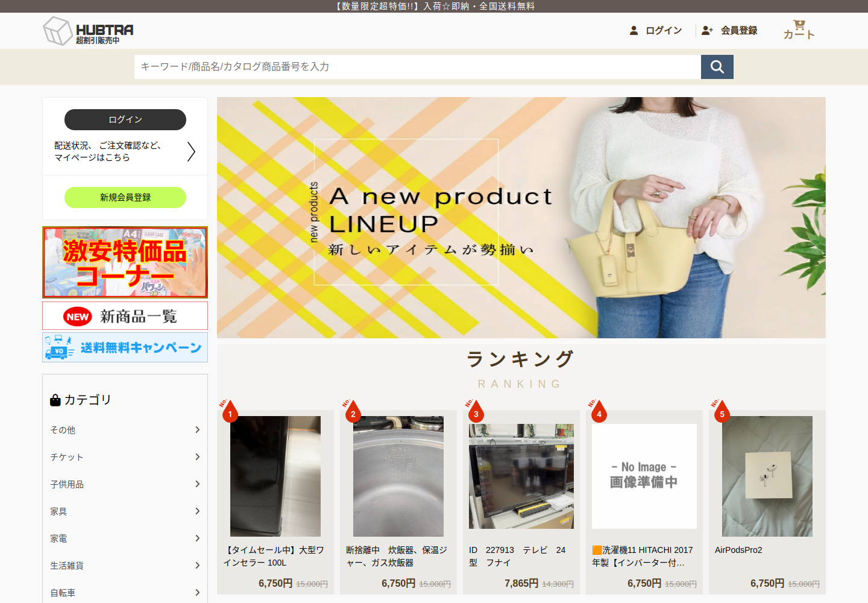
Task: Open the 新商品一覧 banner
Action: tap(125, 316)
